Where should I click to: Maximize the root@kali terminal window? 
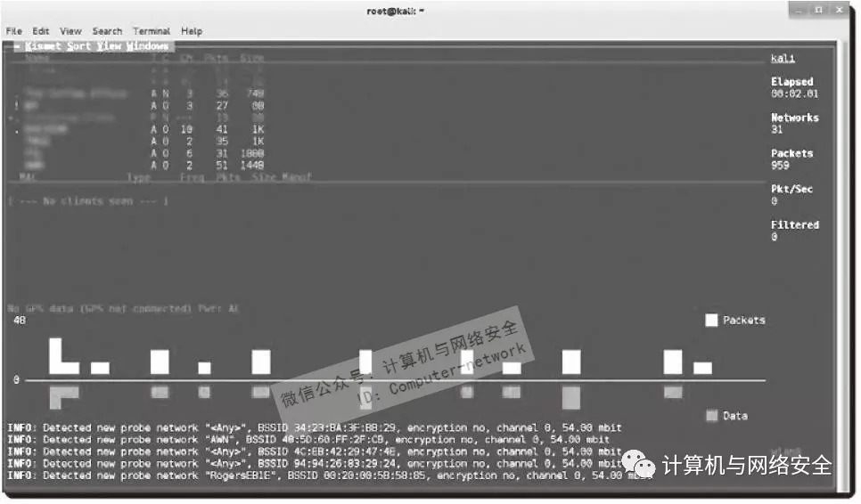coord(818,10)
